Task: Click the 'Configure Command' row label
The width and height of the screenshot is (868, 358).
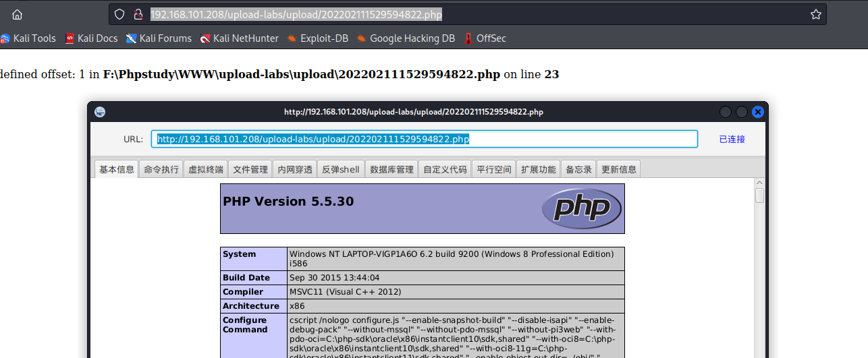Action: 245,325
